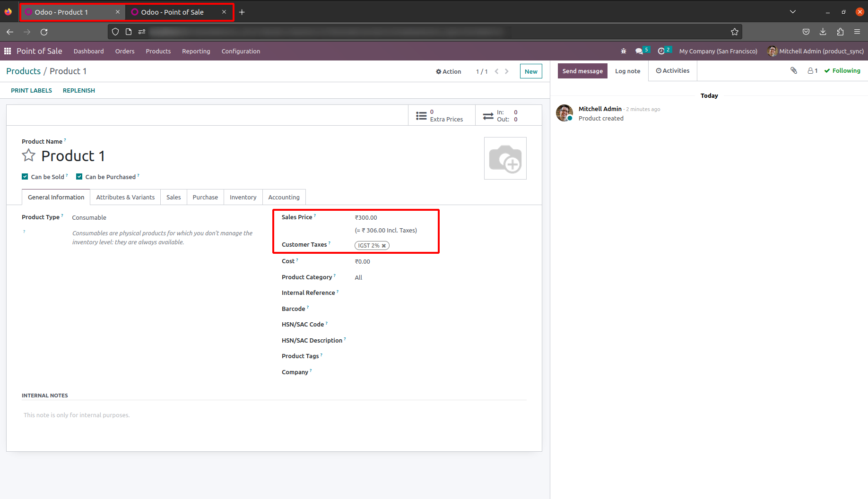
Task: Show site permissions icon in address bar
Action: pyautogui.click(x=142, y=32)
